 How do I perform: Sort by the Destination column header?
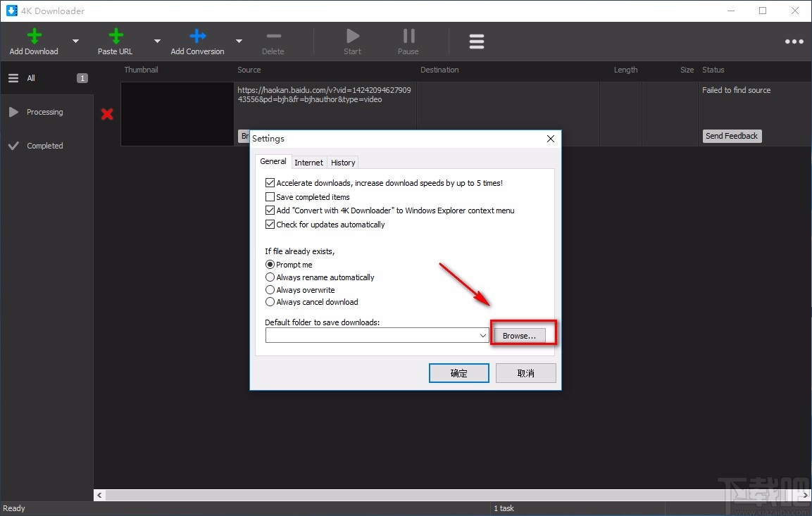[439, 70]
